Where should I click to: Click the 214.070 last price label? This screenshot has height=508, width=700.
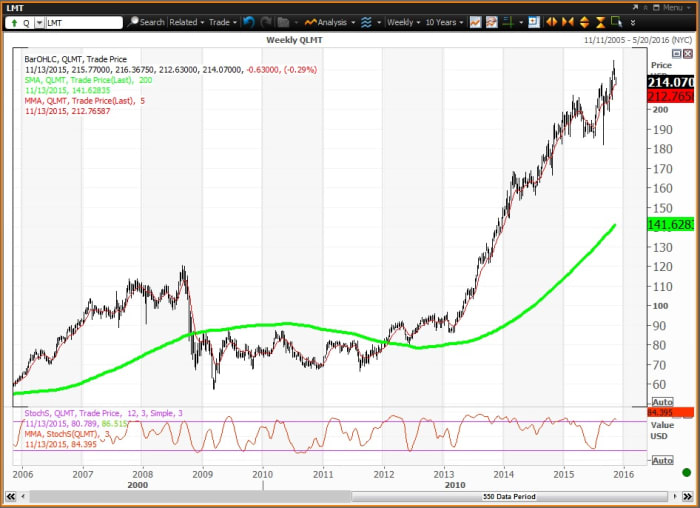[671, 82]
